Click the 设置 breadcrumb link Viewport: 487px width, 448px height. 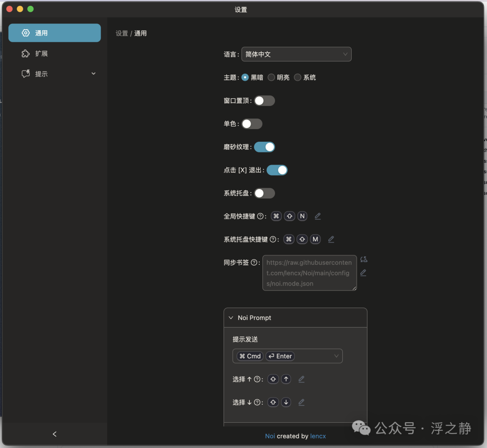pos(122,33)
